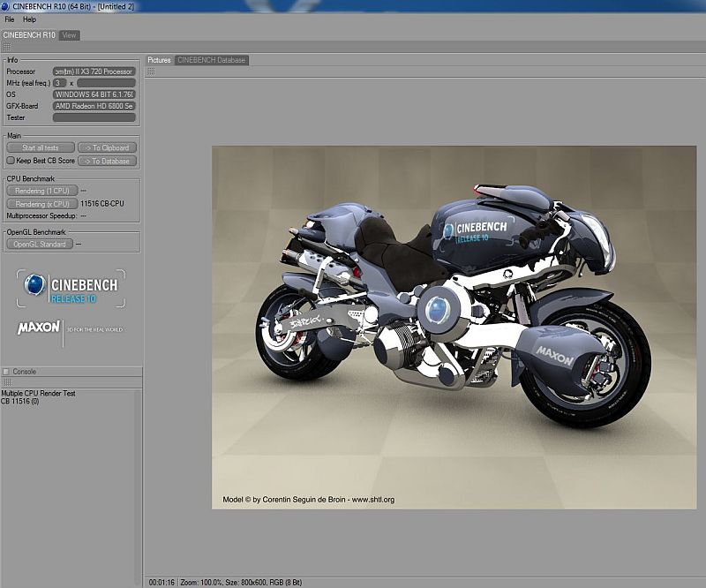The image size is (706, 588).
Task: Run the Rendering (x CPU) test
Action: 42,204
